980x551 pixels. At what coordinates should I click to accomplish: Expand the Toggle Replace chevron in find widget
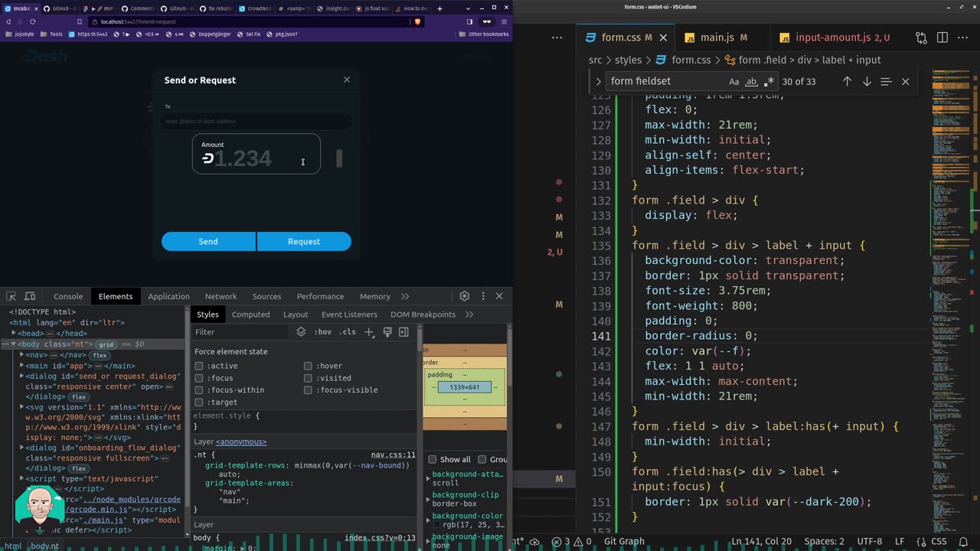tap(598, 81)
